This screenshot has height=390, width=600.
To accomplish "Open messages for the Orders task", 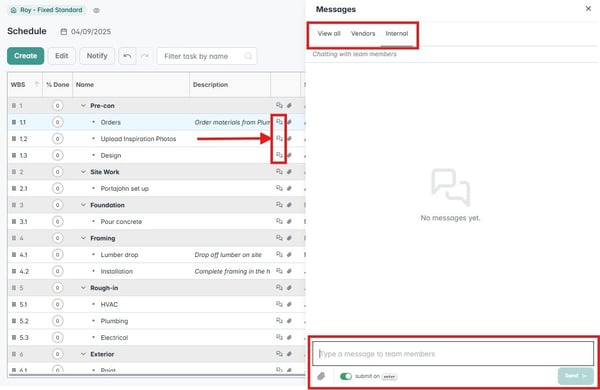I will coord(279,122).
